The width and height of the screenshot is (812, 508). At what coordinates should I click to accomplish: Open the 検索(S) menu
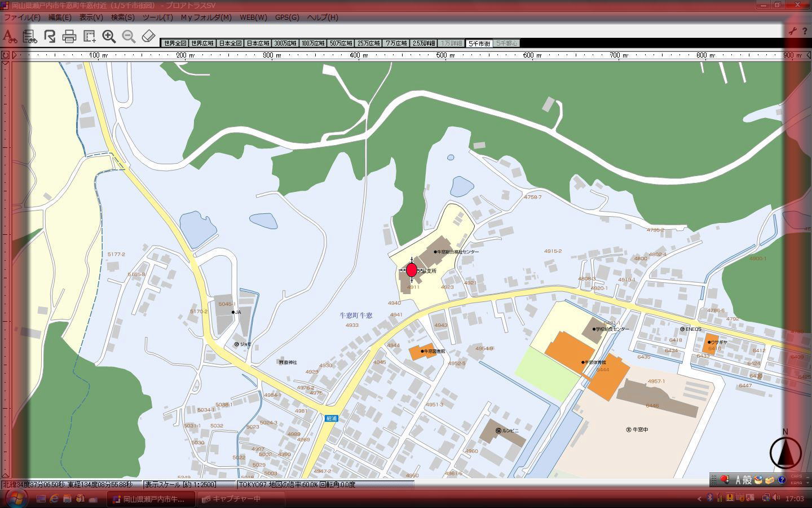122,17
